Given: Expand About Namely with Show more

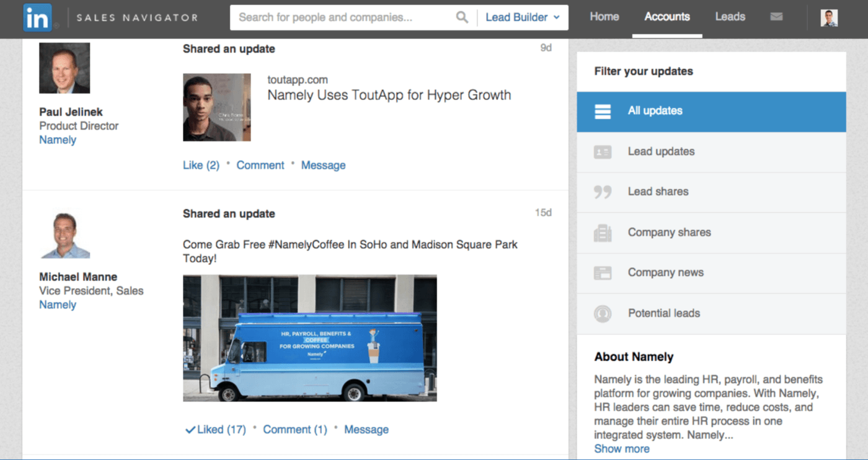Looking at the screenshot, I should tap(622, 449).
